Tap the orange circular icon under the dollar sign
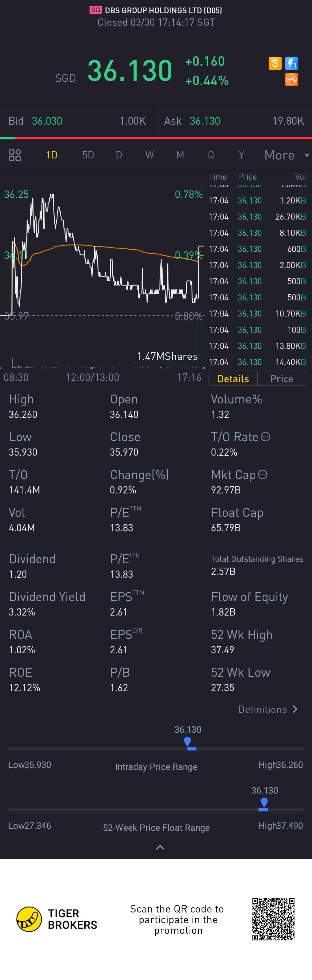312x980 pixels. 291,80
